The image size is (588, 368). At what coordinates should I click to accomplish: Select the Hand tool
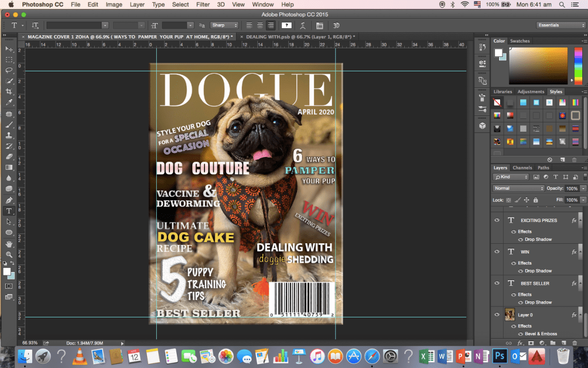[x=9, y=243]
